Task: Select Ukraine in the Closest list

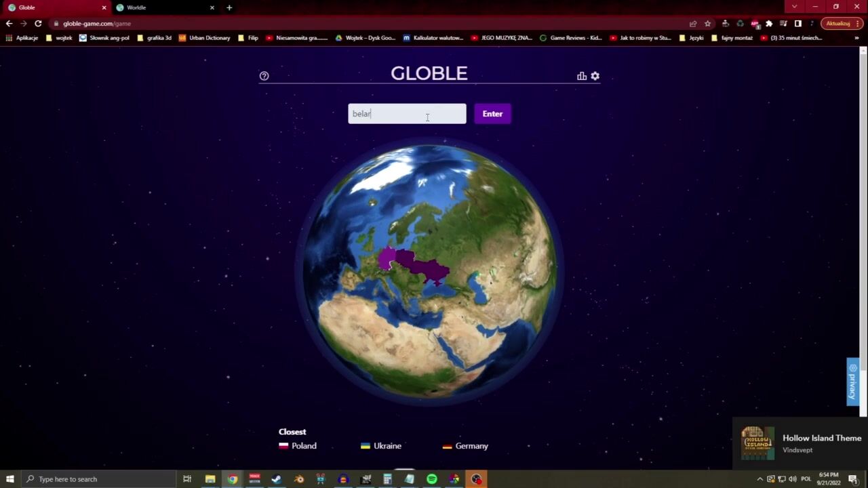Action: pyautogui.click(x=381, y=446)
